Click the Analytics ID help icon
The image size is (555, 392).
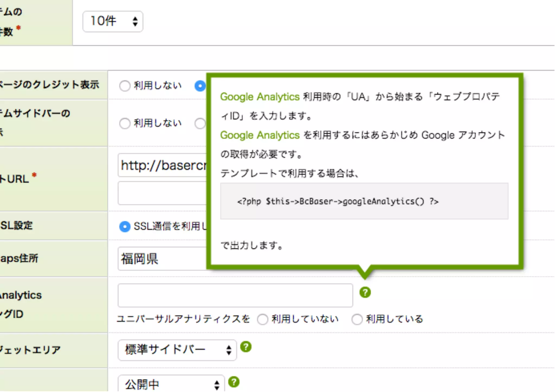click(365, 292)
